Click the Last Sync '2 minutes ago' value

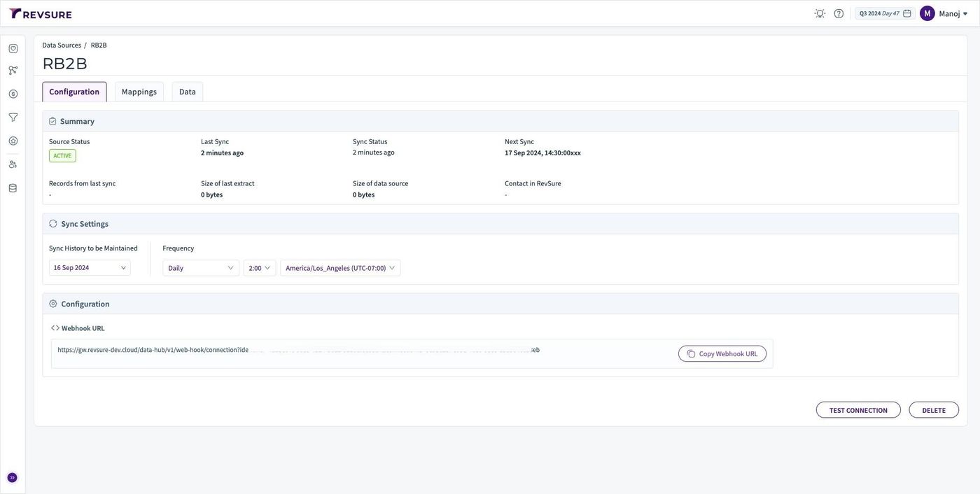coord(223,153)
